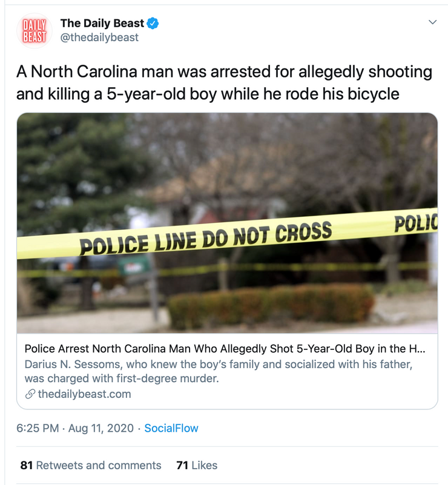Open The Daily Beast display name
Screen dimensions: 448x485
[x=102, y=24]
